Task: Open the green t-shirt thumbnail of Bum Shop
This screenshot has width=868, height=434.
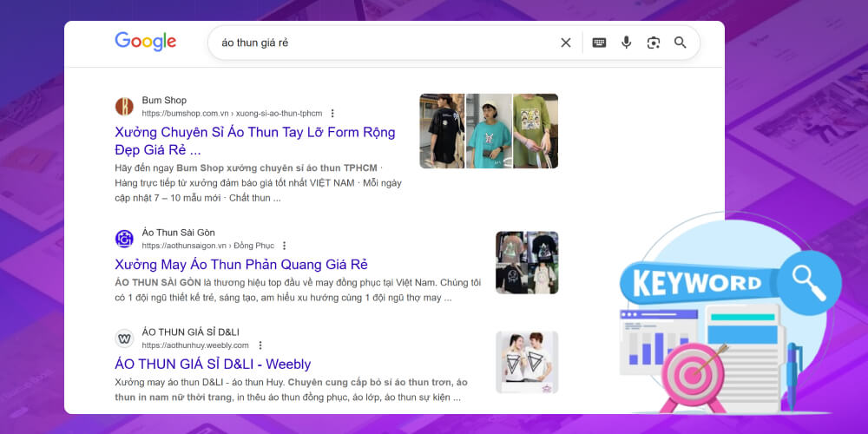Action: [x=536, y=131]
